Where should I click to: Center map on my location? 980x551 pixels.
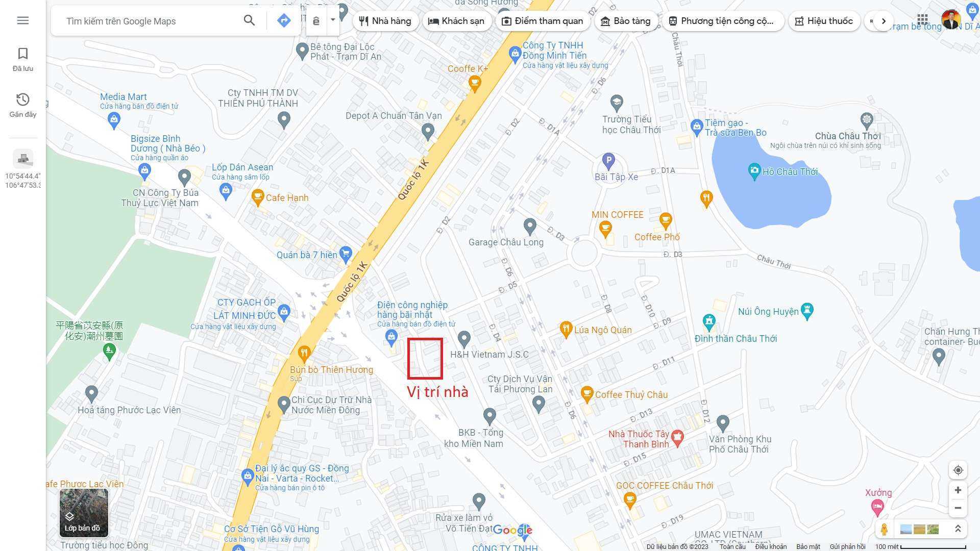click(x=958, y=470)
